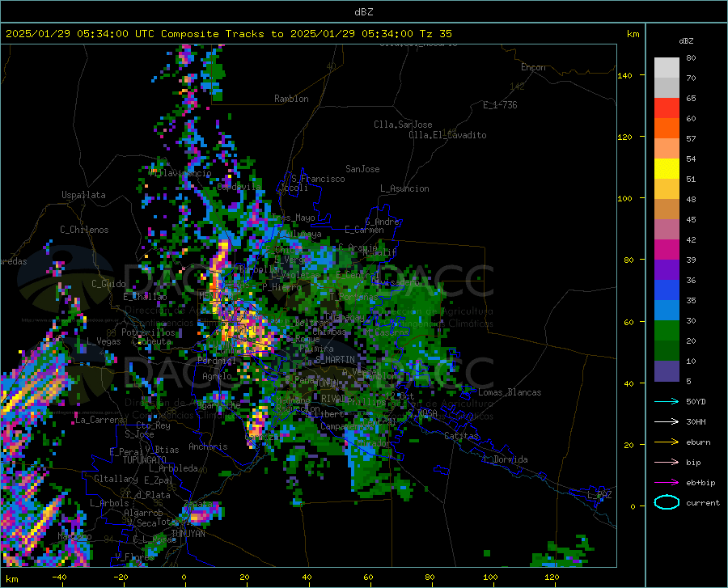Pick the purple 36-39 dBZ swatch

click(x=667, y=270)
